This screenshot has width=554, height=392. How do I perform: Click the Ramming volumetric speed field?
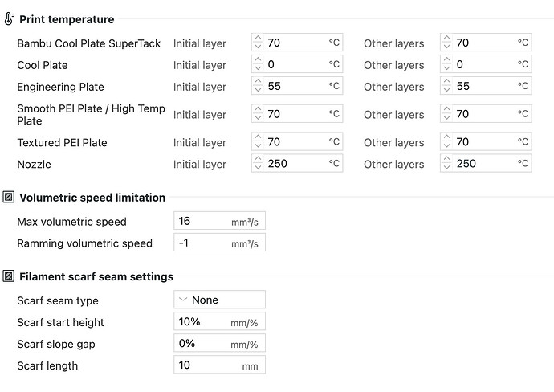219,243
